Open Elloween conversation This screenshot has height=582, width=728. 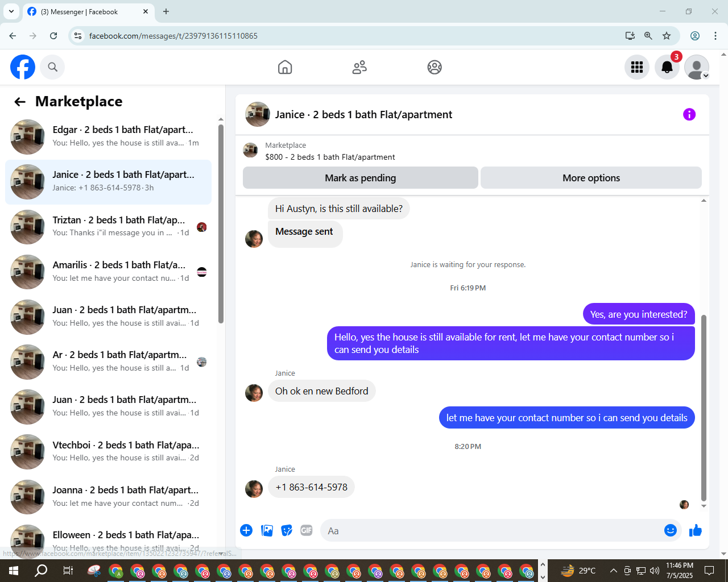click(108, 540)
